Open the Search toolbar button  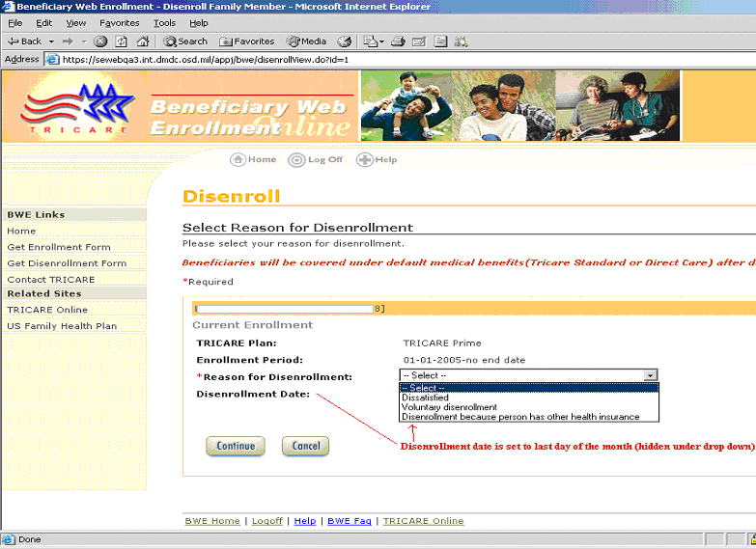185,41
